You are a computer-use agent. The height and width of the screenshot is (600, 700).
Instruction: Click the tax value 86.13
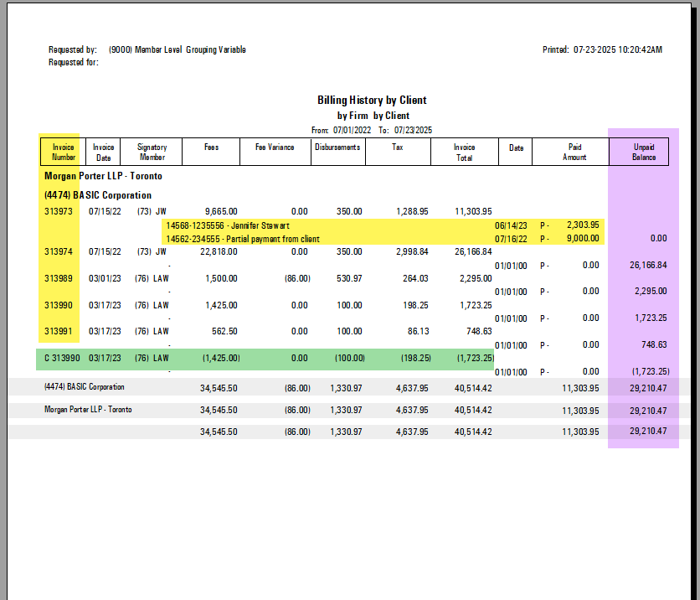[419, 331]
